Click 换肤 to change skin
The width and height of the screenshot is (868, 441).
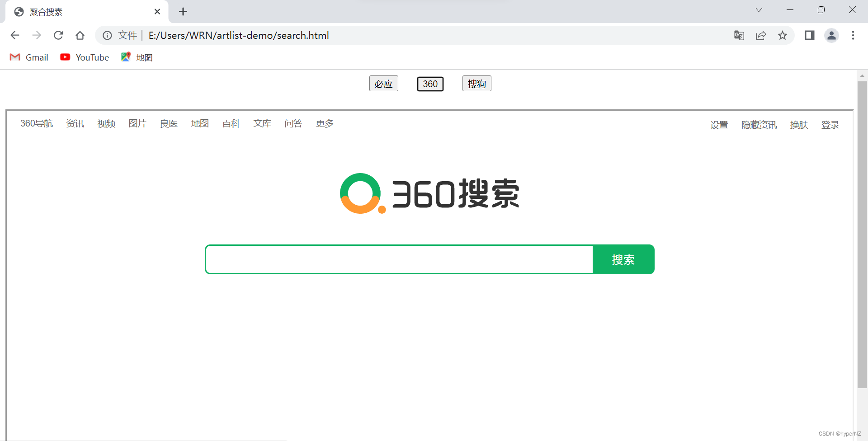799,125
